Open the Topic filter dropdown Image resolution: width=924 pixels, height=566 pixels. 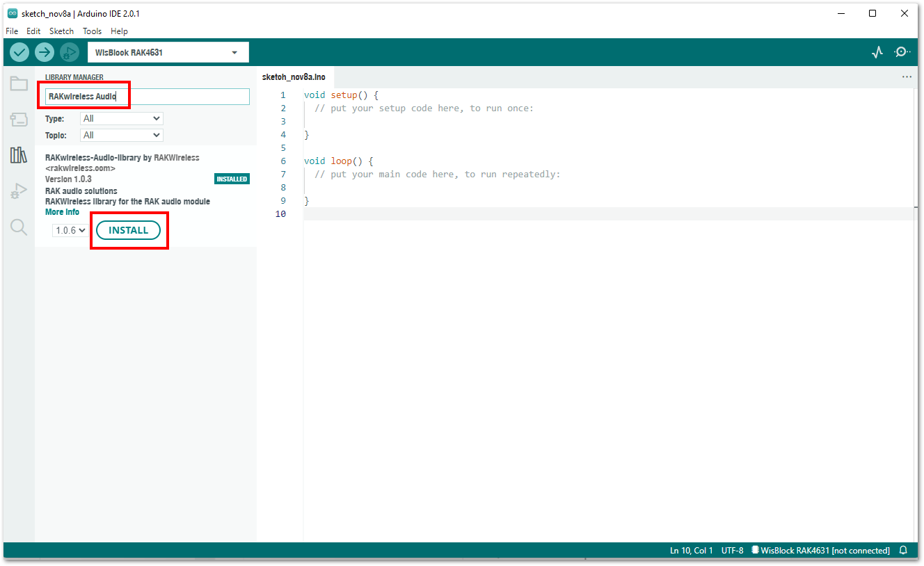(x=121, y=136)
